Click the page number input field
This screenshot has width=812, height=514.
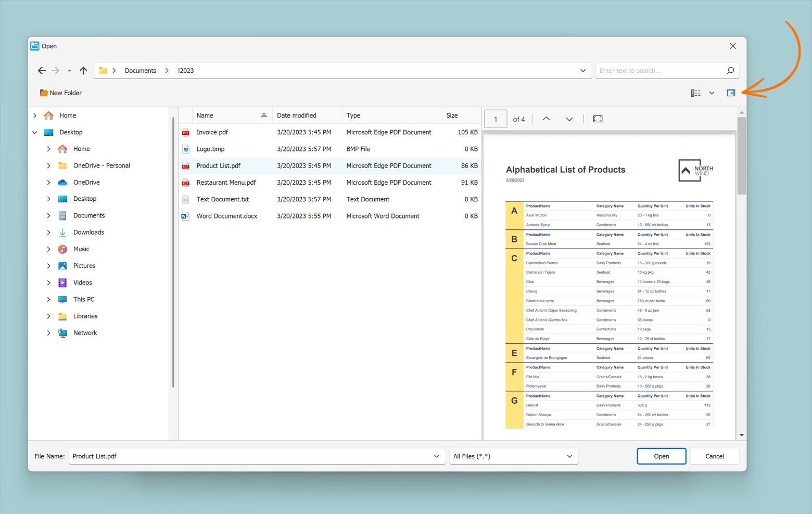click(x=495, y=119)
